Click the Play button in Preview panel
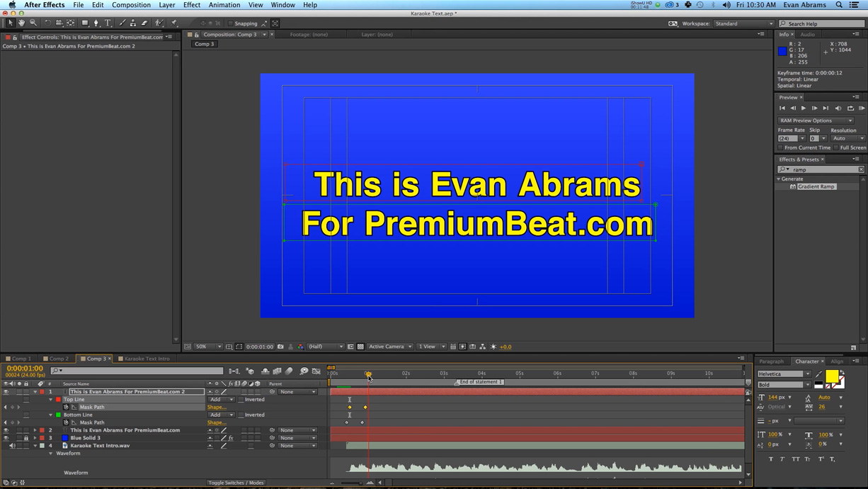 pyautogui.click(x=804, y=108)
